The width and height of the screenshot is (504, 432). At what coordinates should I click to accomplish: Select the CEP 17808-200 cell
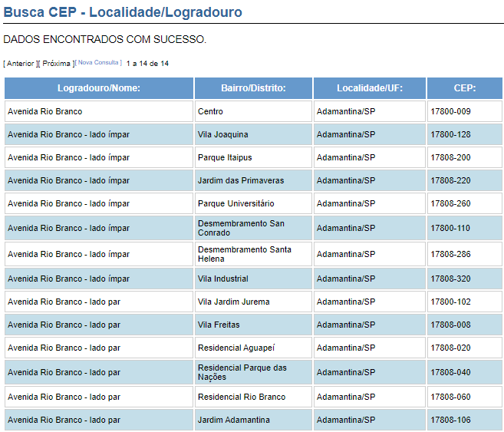[465, 157]
